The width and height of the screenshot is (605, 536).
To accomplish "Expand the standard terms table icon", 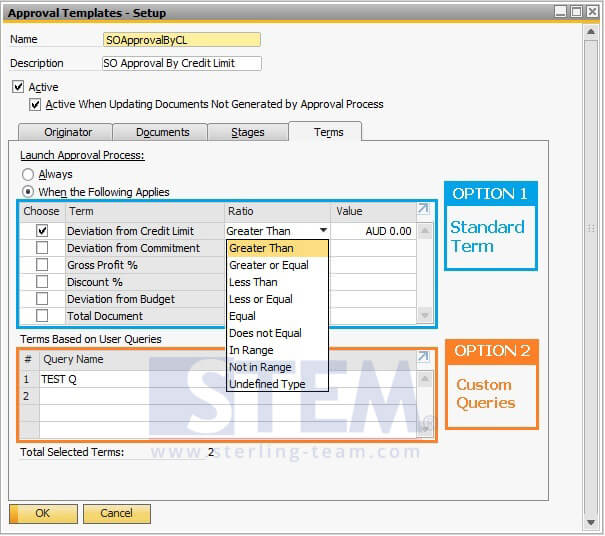I will point(423,209).
